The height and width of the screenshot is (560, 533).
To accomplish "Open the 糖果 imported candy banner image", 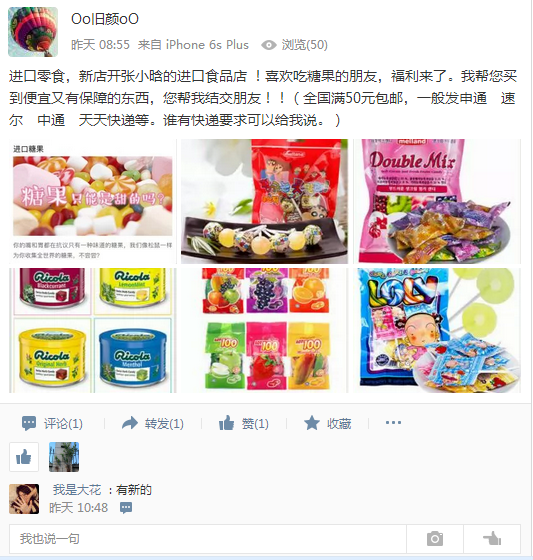I will tap(93, 201).
